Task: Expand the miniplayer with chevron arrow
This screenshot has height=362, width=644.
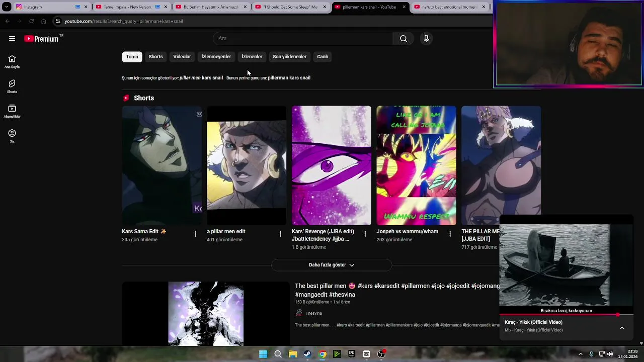Action: click(x=622, y=328)
